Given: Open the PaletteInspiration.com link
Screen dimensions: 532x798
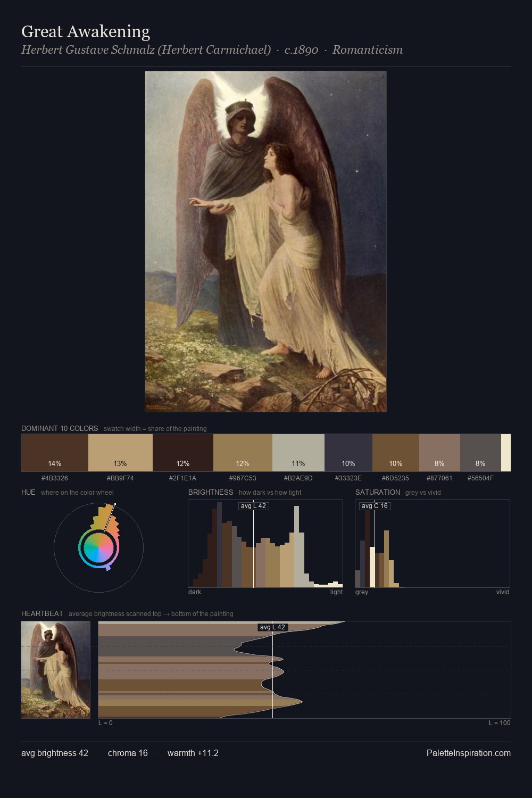Looking at the screenshot, I should click(x=469, y=753).
